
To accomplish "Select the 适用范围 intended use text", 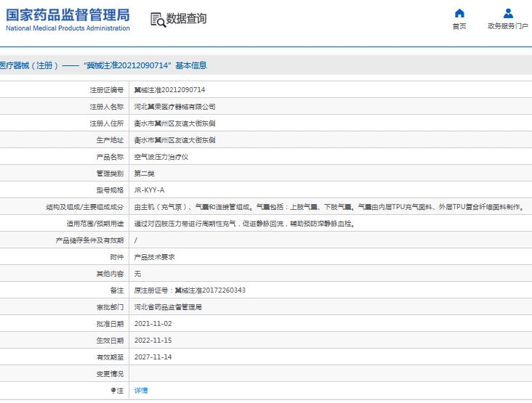I will (245, 224).
